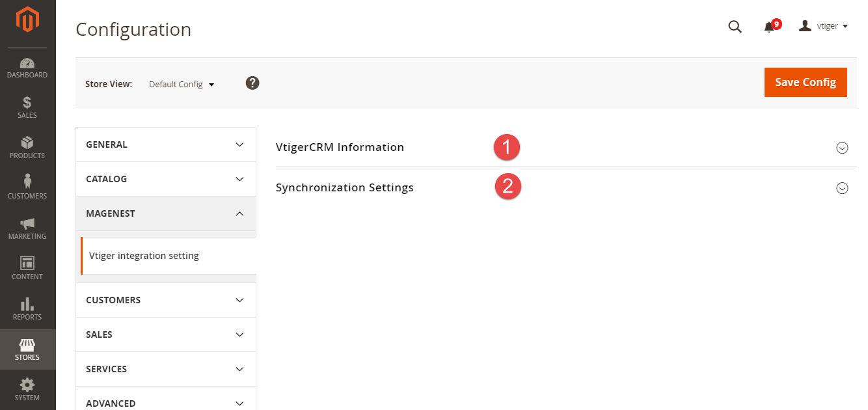Image resolution: width=868 pixels, height=410 pixels.
Task: Click the Store View help question icon
Action: pyautogui.click(x=252, y=83)
